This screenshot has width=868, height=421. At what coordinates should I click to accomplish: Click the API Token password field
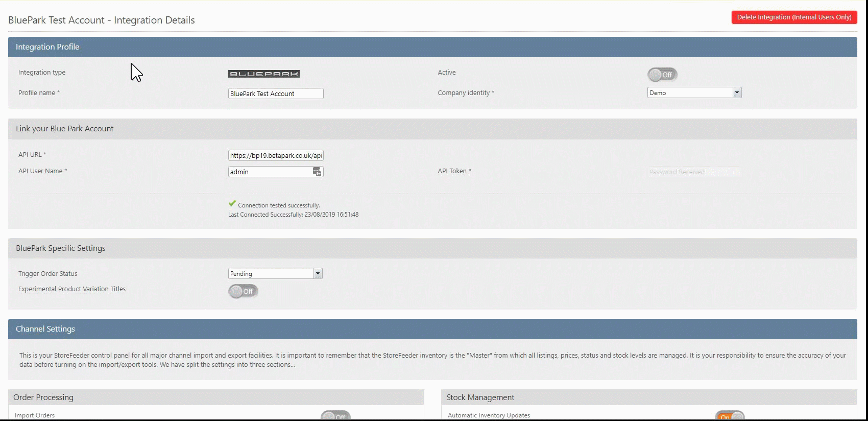point(694,172)
